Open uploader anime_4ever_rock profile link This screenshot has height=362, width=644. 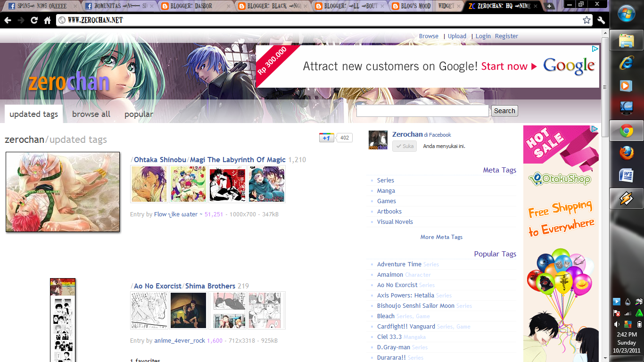click(180, 341)
